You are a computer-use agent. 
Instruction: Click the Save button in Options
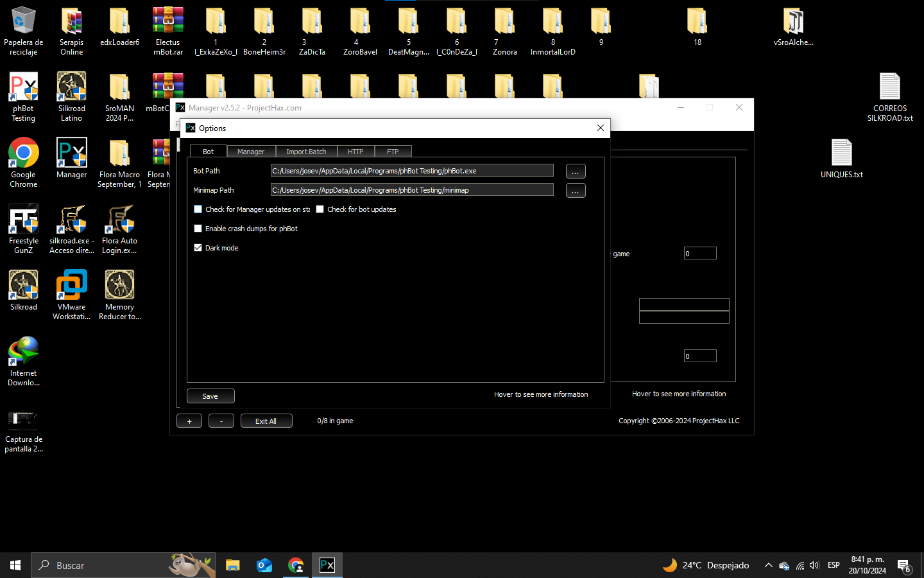pyautogui.click(x=210, y=396)
